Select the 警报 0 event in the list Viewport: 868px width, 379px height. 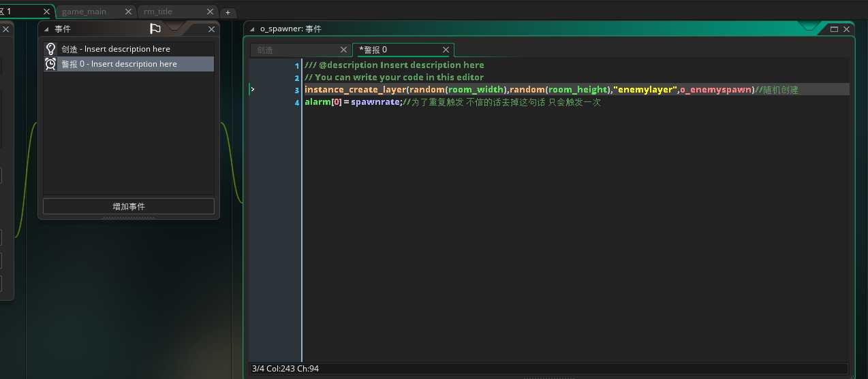click(129, 64)
